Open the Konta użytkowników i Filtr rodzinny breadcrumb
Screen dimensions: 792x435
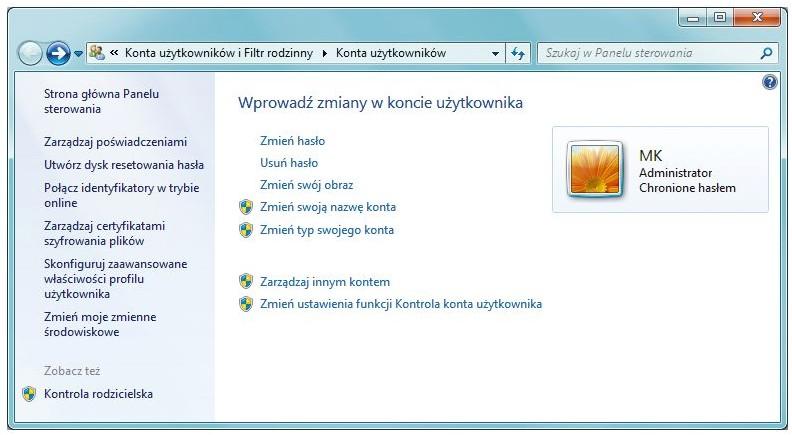point(219,53)
